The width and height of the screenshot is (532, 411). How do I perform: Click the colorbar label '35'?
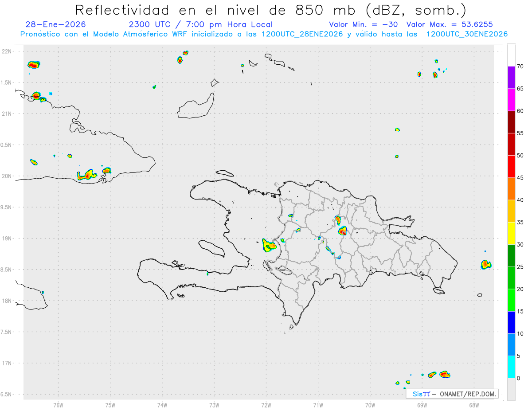520,222
